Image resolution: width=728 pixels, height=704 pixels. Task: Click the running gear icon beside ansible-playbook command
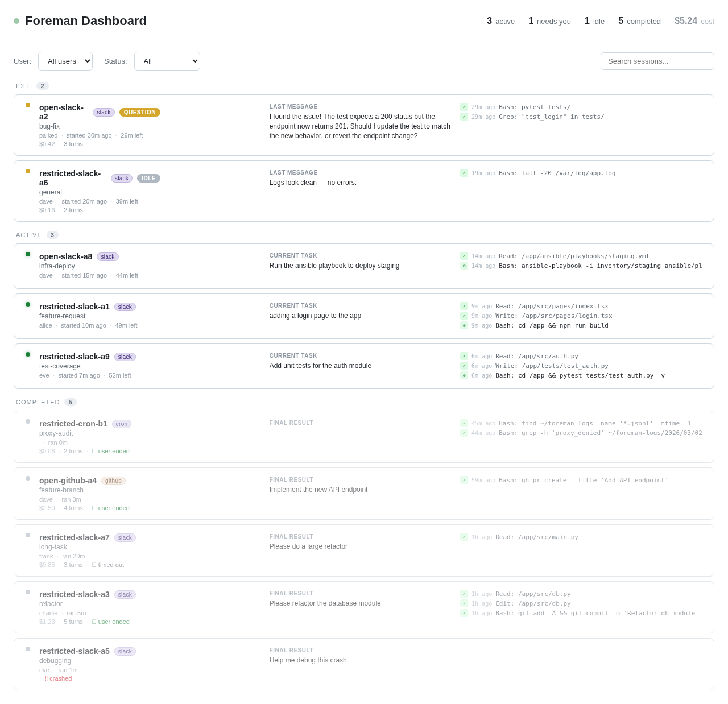pyautogui.click(x=464, y=266)
